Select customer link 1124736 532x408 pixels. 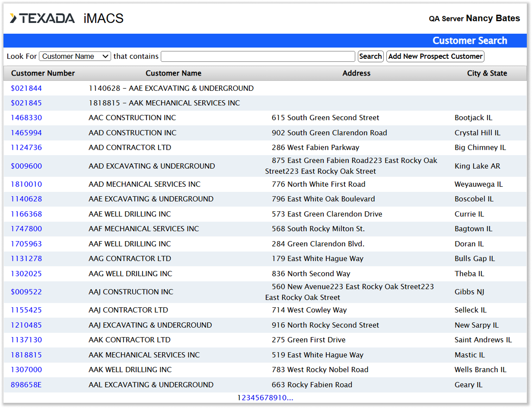pyautogui.click(x=26, y=147)
